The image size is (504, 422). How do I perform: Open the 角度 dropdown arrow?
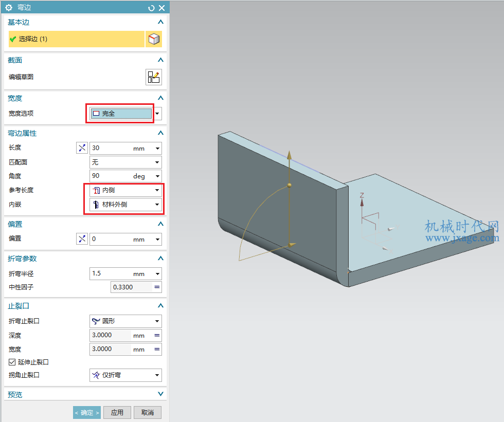coord(157,176)
